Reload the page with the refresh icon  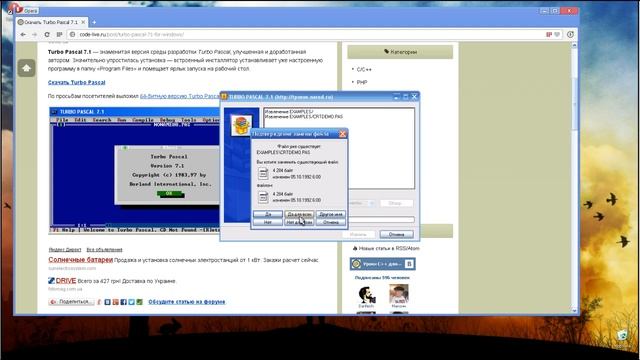47,34
